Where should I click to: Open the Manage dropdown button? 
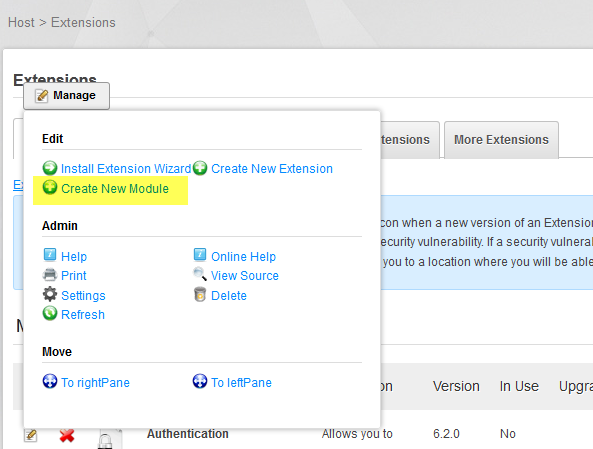coord(67,96)
